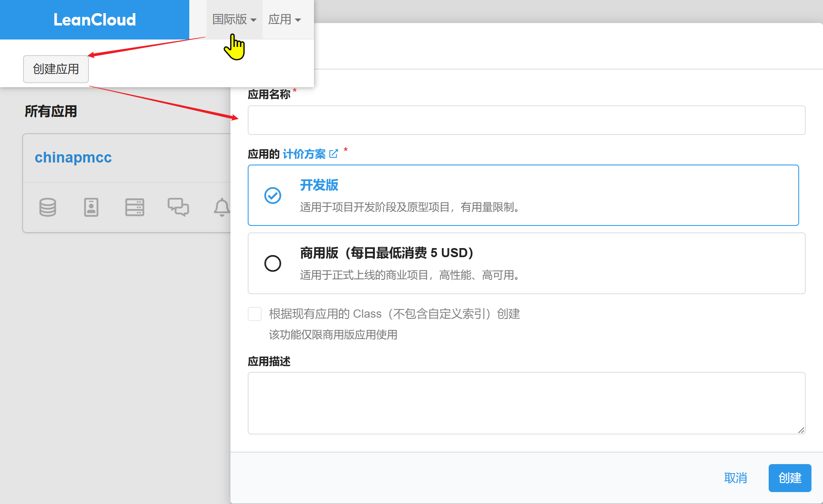Screen dimensions: 823x504
Task: Open the data storage database icon
Action: [48, 207]
